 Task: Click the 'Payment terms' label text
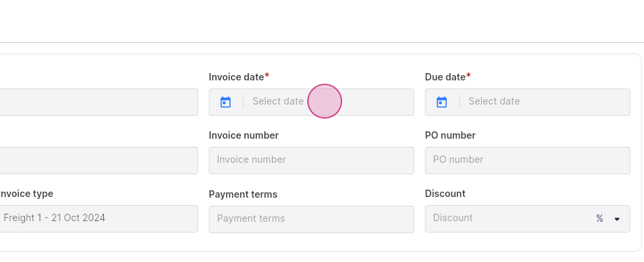pyautogui.click(x=243, y=194)
